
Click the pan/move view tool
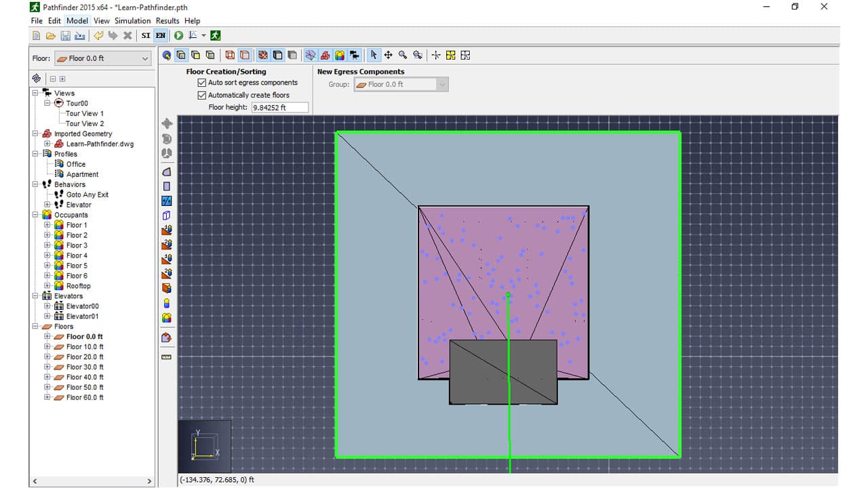[x=389, y=56]
